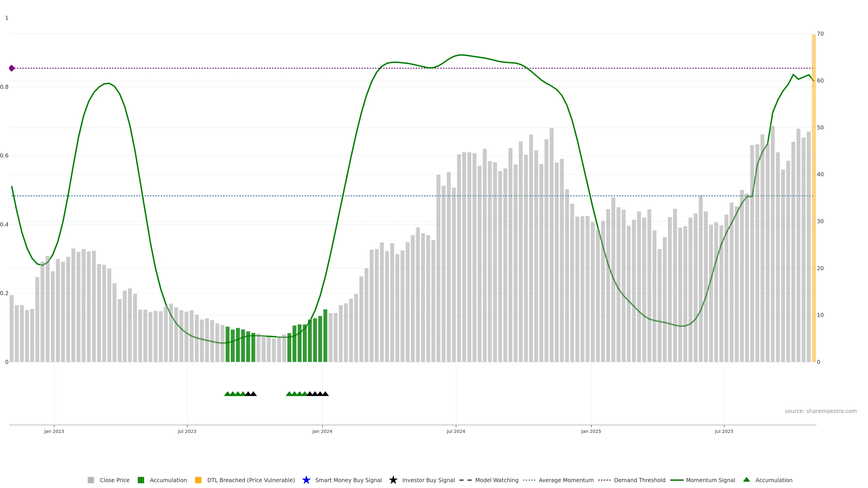Click the source: sharemaestro.com text
This screenshot has height=488, width=868.
click(821, 411)
